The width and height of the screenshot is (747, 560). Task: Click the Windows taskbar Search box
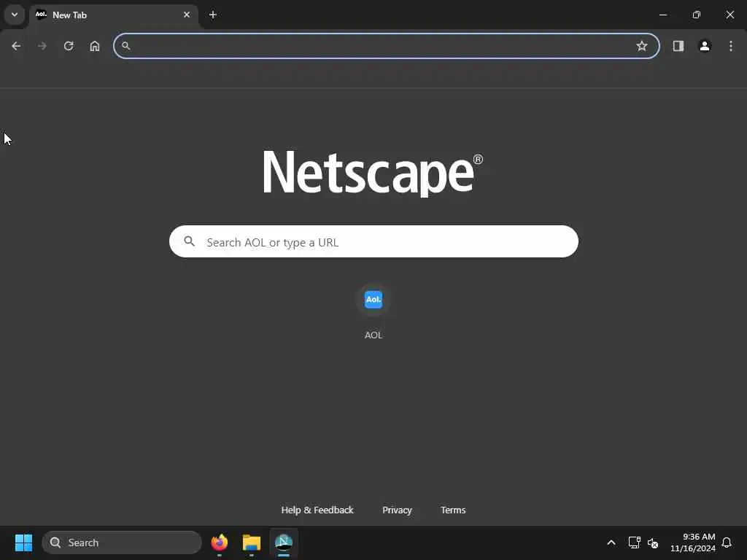[x=122, y=542]
